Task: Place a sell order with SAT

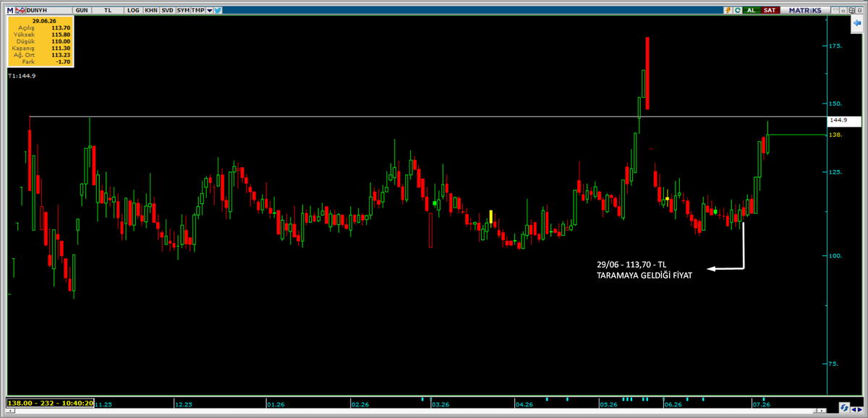Action: [770, 10]
